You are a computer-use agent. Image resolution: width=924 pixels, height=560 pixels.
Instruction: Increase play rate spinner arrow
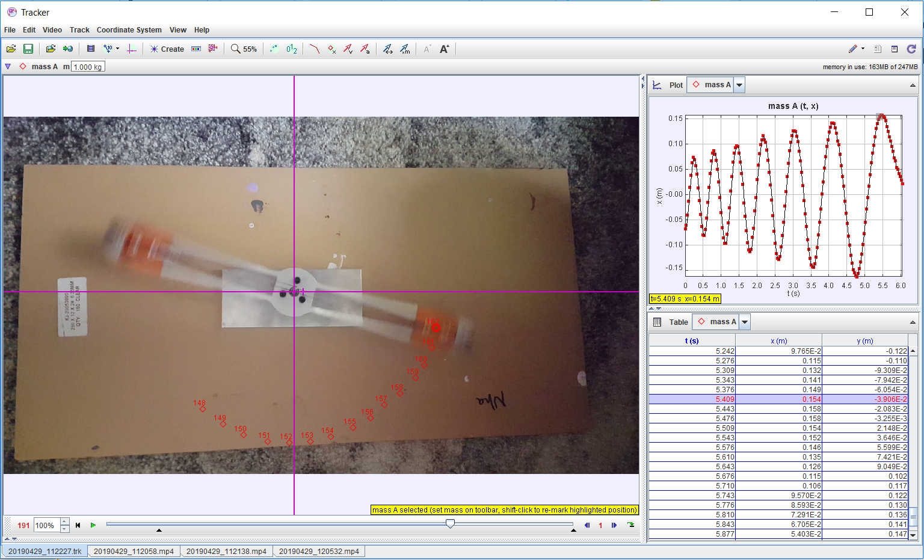64,522
